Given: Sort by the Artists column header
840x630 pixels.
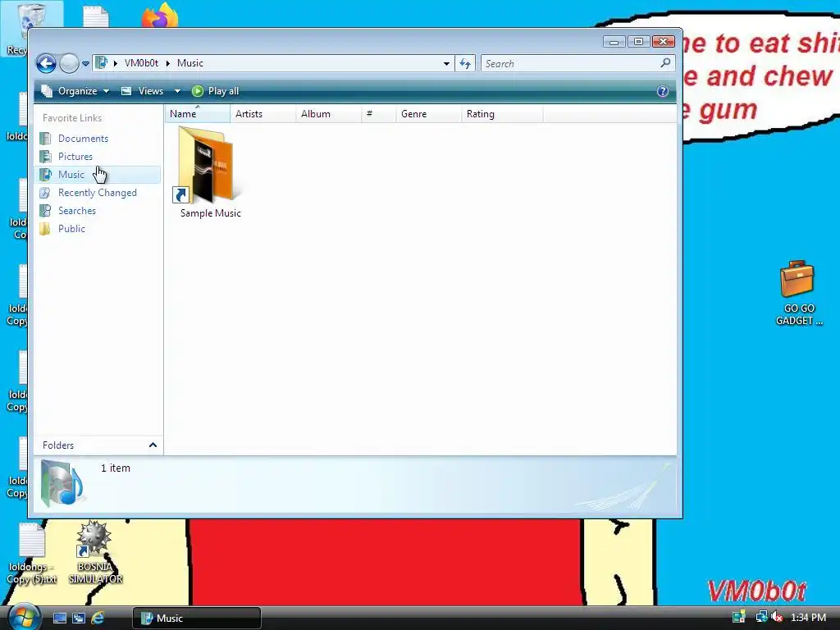Looking at the screenshot, I should click(x=263, y=113).
